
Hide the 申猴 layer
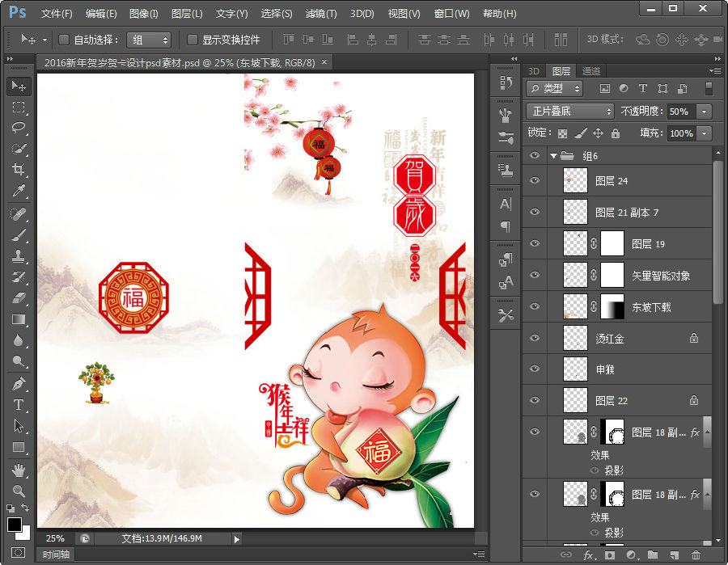point(535,369)
